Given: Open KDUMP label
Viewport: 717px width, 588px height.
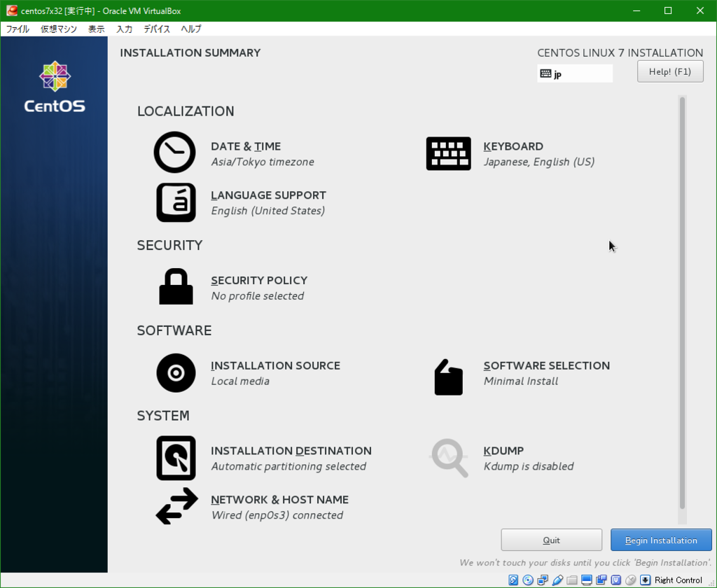Looking at the screenshot, I should coord(503,451).
